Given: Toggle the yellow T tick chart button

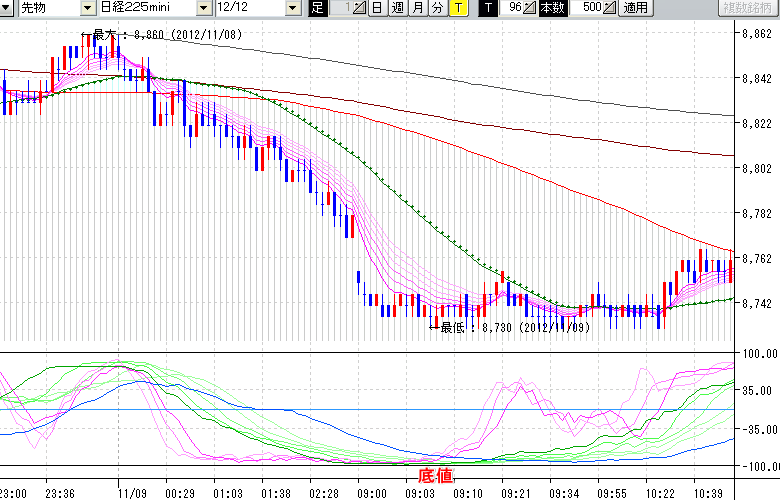Looking at the screenshot, I should point(457,8).
